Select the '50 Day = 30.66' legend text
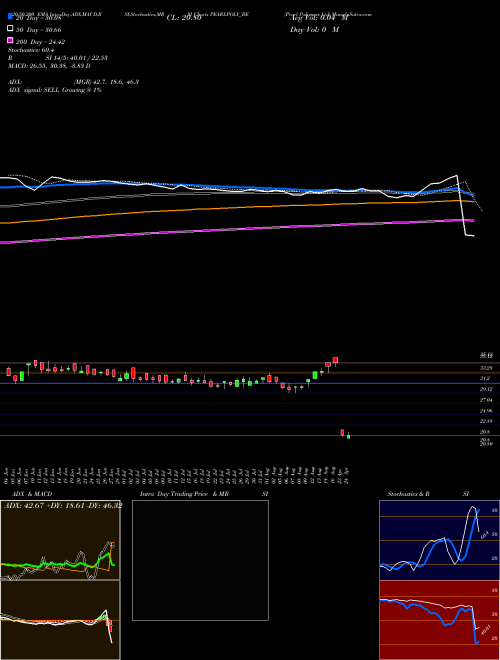Image resolution: width=500 pixels, height=660 pixels. tap(38, 30)
